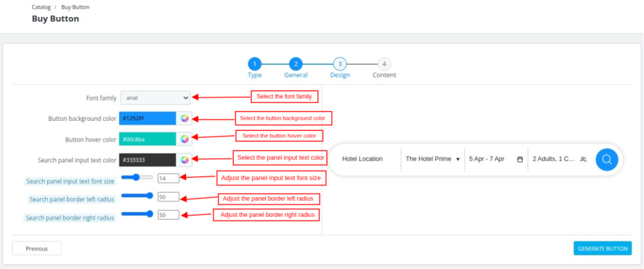644x269 pixels.
Task: Open the Catalog breadcrumb link
Action: click(41, 7)
